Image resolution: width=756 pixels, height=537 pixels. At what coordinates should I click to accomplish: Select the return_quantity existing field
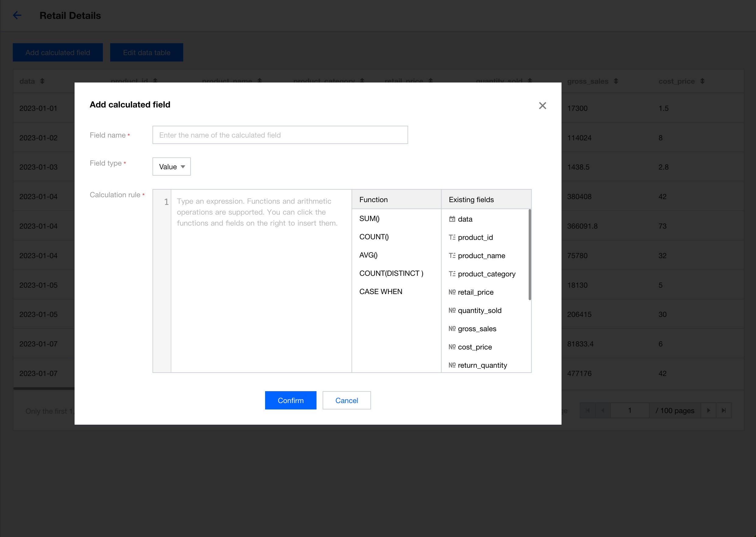coord(482,365)
